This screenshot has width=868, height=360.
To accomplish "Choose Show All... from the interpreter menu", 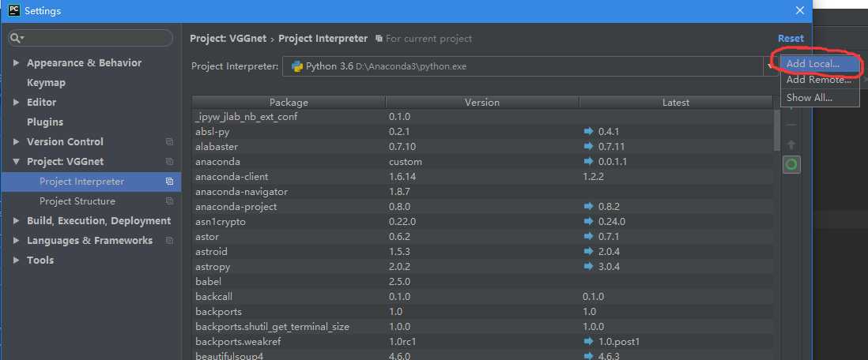I will coord(820,98).
